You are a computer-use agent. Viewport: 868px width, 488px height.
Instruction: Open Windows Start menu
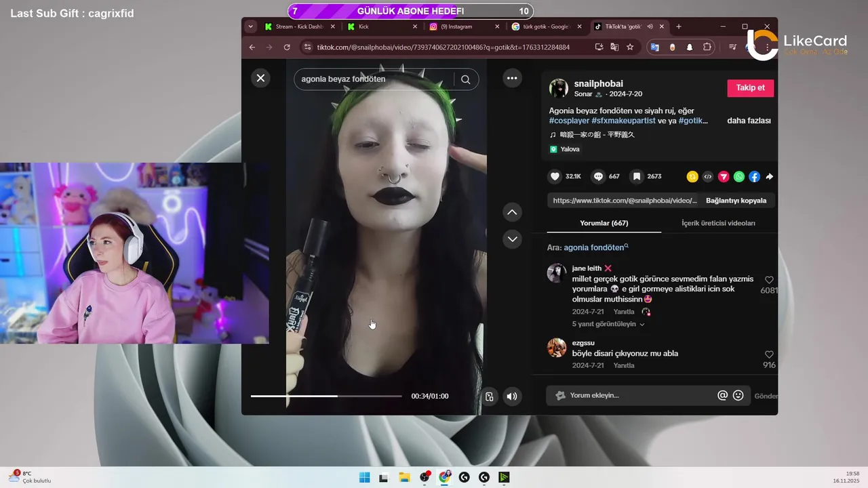[x=364, y=477]
